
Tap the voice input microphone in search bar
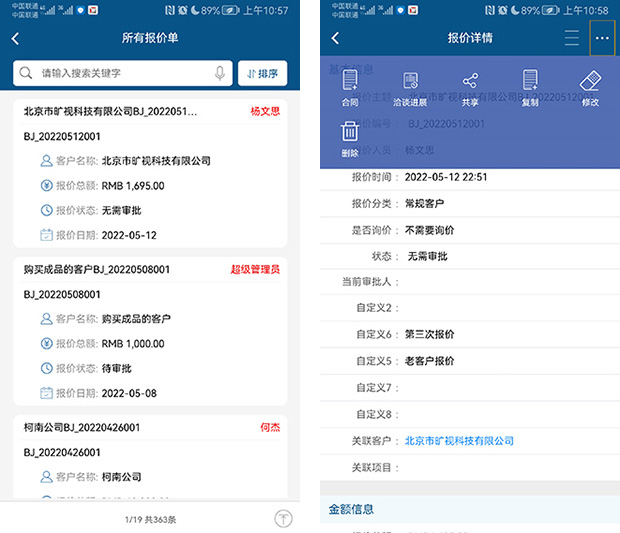pyautogui.click(x=220, y=73)
